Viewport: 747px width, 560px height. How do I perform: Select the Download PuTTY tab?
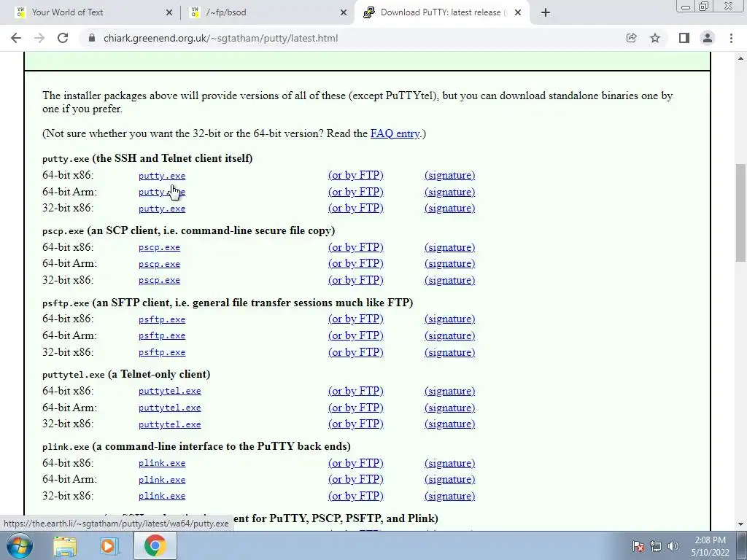pos(442,12)
